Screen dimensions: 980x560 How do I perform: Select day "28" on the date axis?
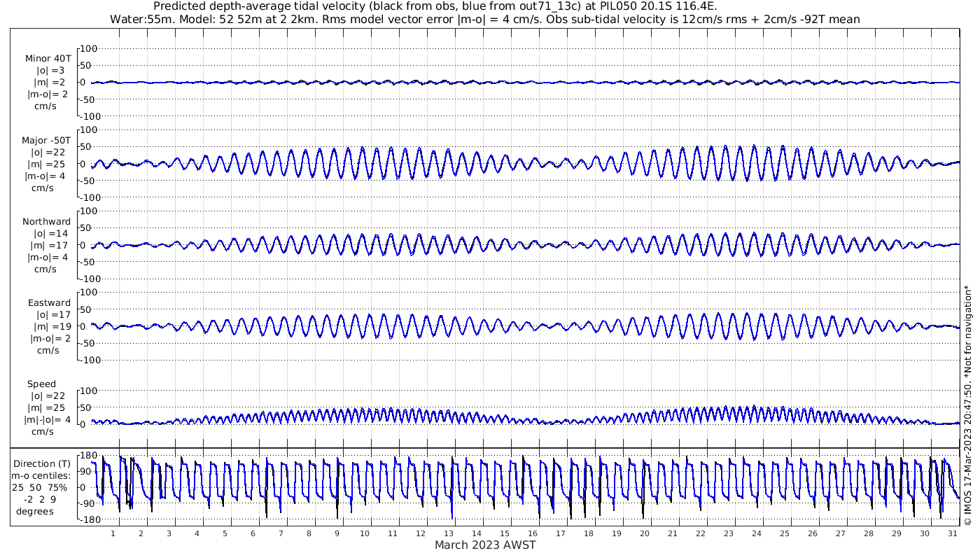pos(869,533)
